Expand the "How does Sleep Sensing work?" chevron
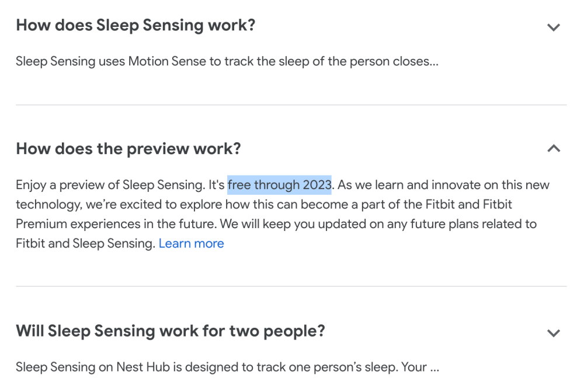584x392 pixels. [x=553, y=27]
